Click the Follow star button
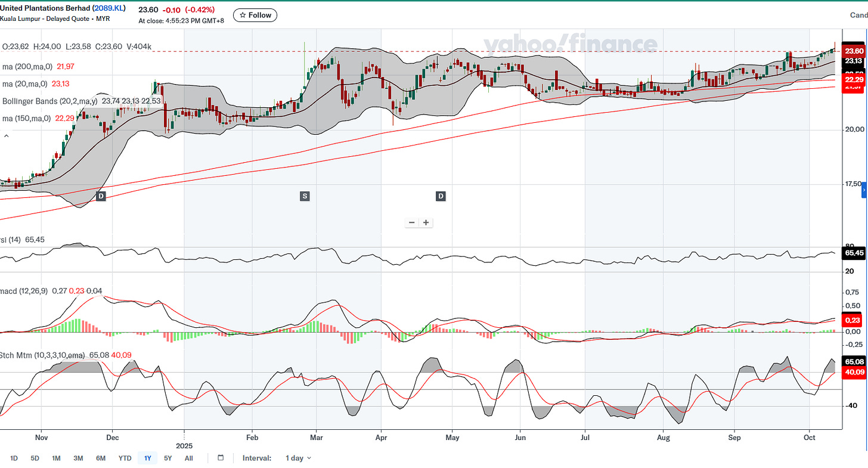Screen dimensions: 868x468 [x=255, y=15]
